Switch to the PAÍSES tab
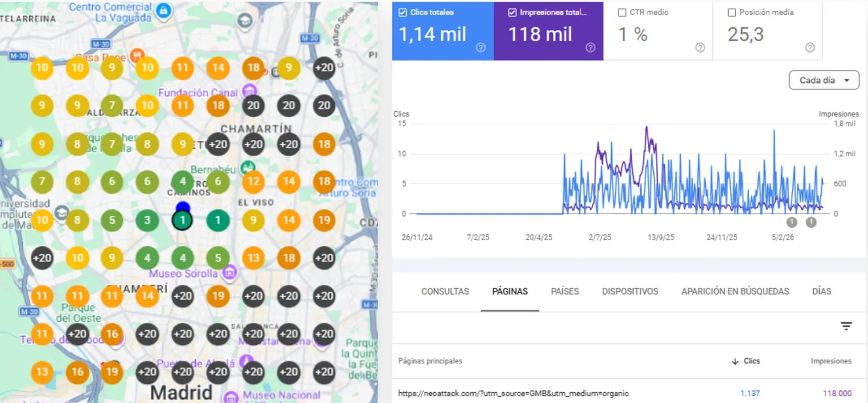Image resolution: width=868 pixels, height=403 pixels. [x=565, y=291]
